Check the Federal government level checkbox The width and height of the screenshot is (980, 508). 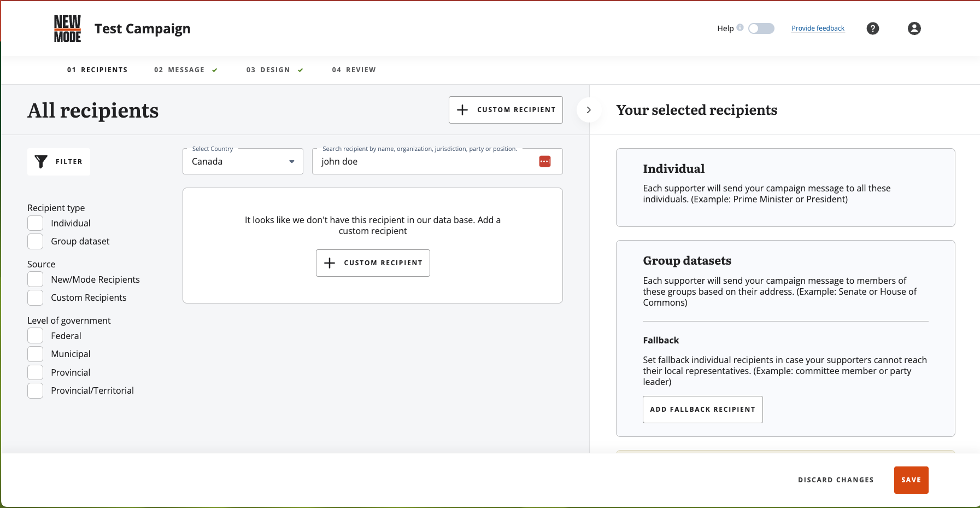click(36, 336)
